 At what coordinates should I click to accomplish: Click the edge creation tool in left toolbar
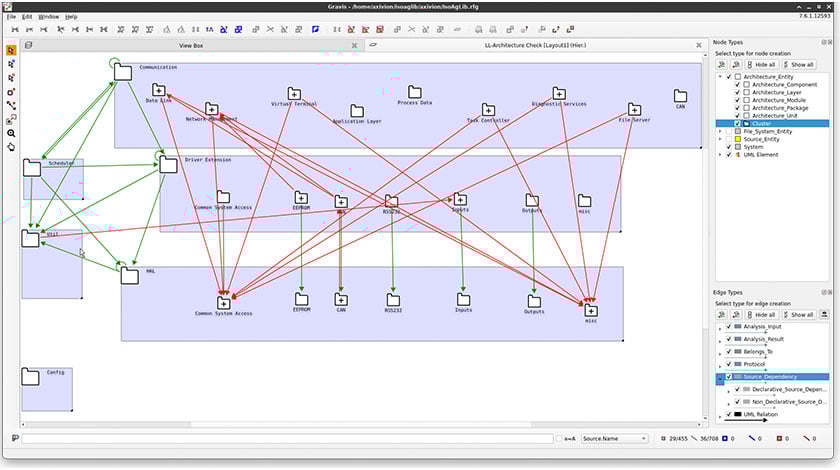point(11,105)
